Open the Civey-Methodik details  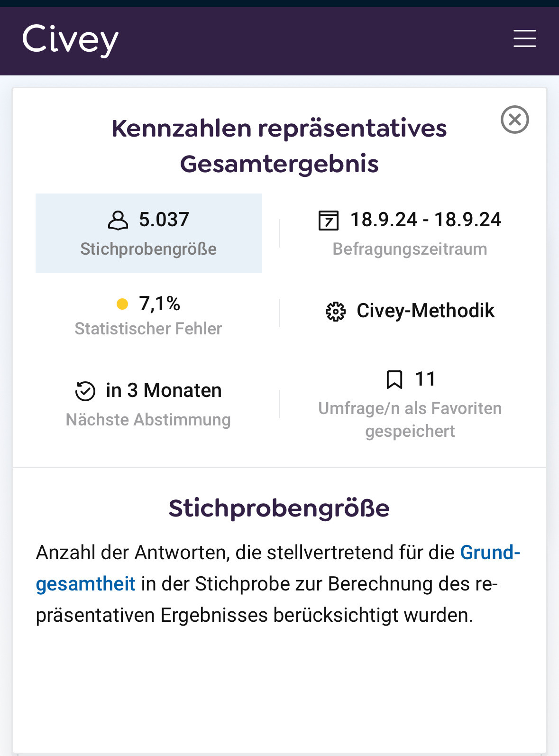point(425,311)
